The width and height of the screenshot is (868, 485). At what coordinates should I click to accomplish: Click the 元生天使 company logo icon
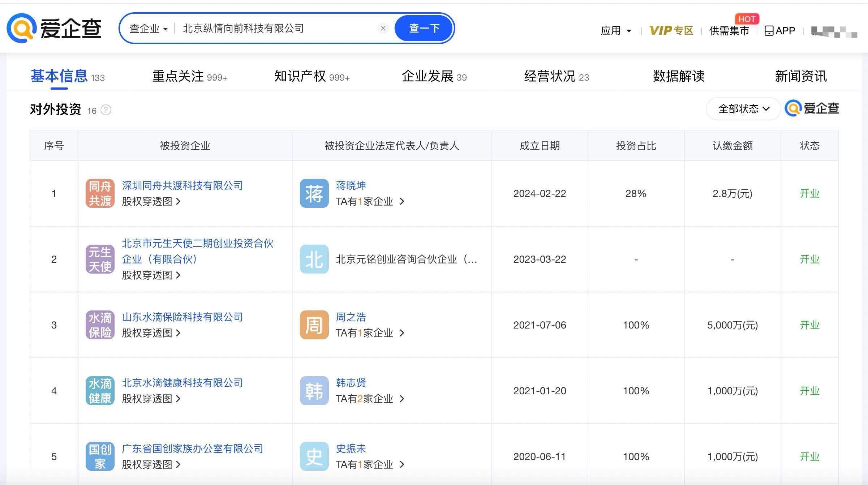[100, 259]
